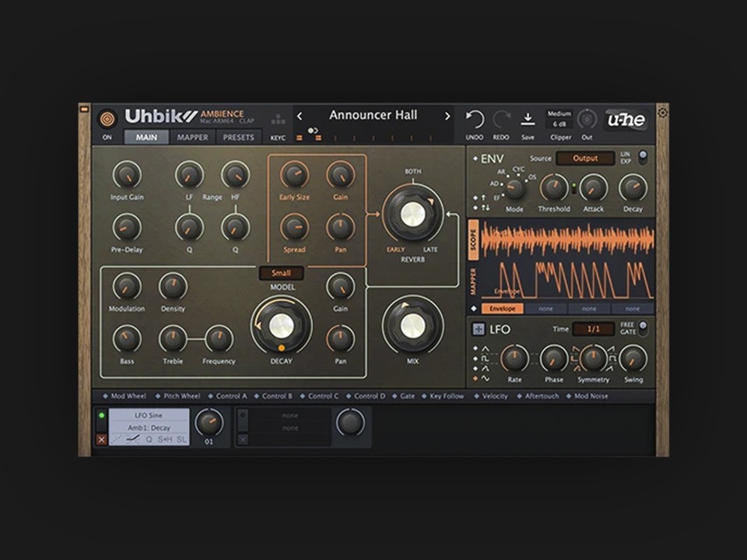747x560 pixels.
Task: Select the triangle LFO waveform
Action: tap(485, 348)
